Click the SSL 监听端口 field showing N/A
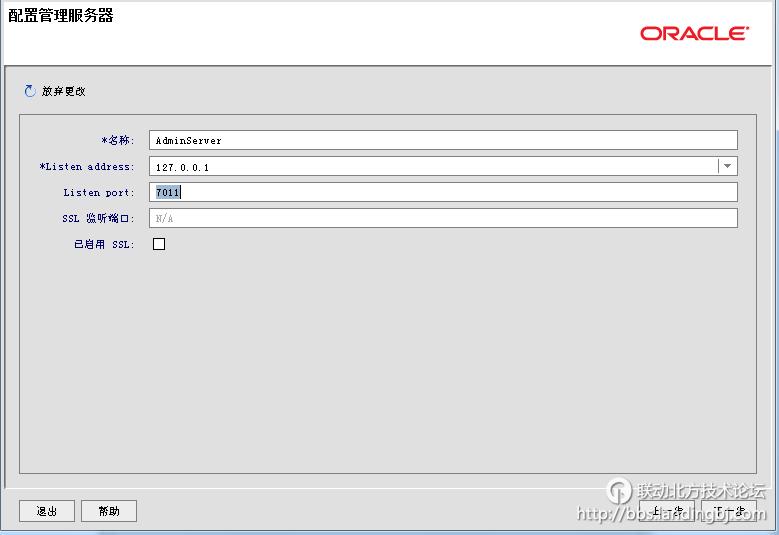 tap(443, 218)
